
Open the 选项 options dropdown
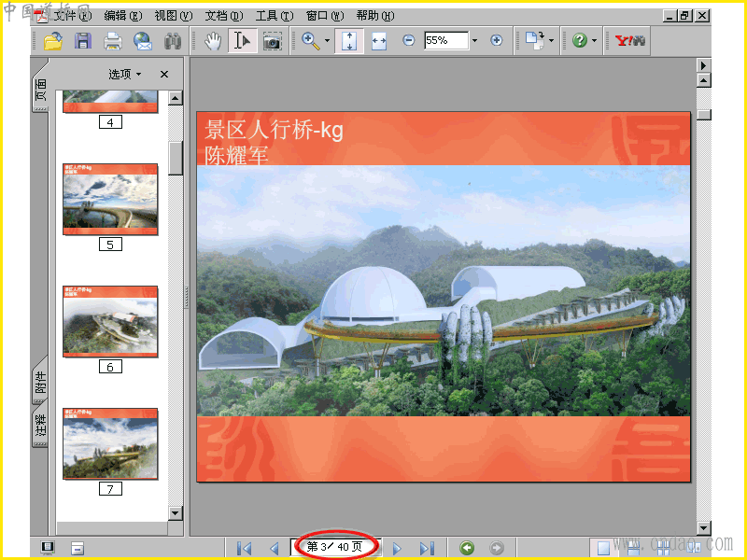(125, 75)
